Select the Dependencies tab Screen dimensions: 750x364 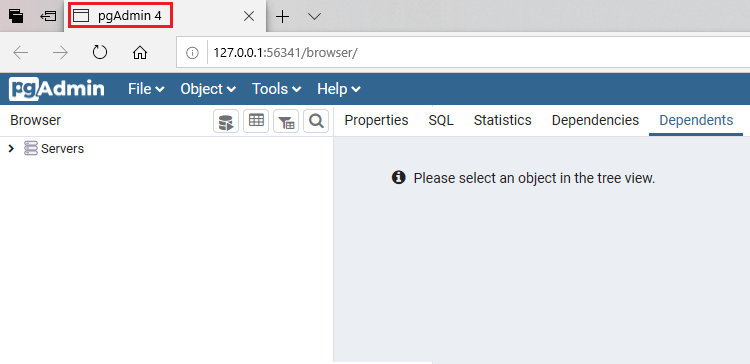tap(595, 120)
